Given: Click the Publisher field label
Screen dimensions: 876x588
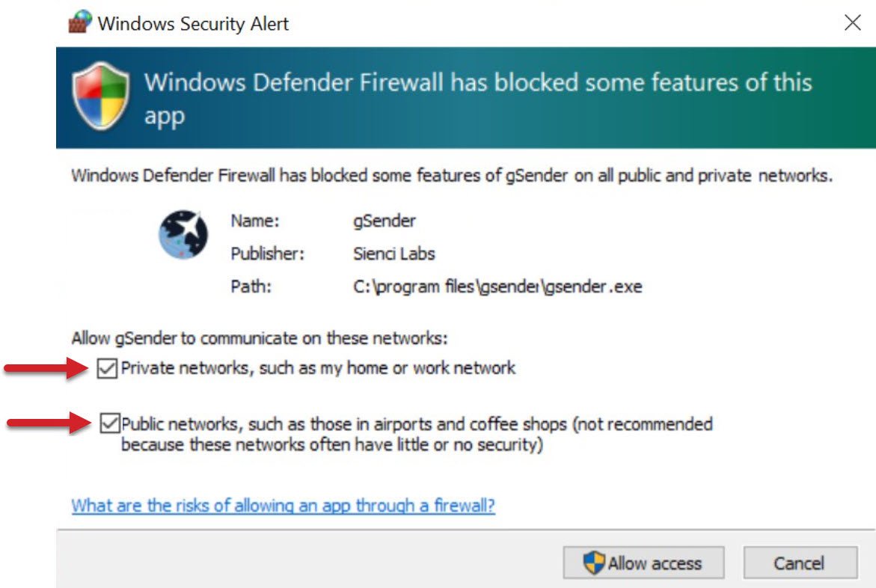Looking at the screenshot, I should [x=268, y=254].
